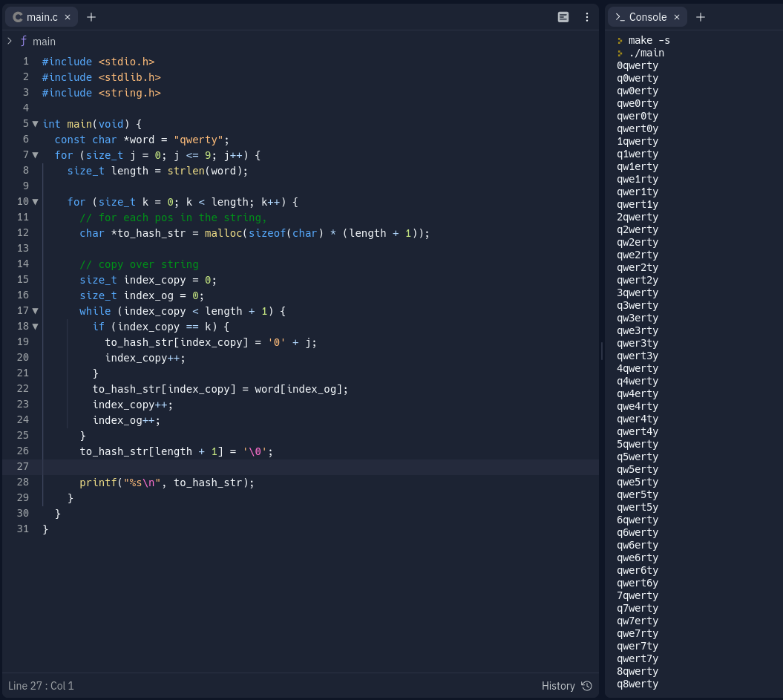Click the Line 27 : Col 1 indicator
Viewport: 783px width, 700px height.
point(42,686)
